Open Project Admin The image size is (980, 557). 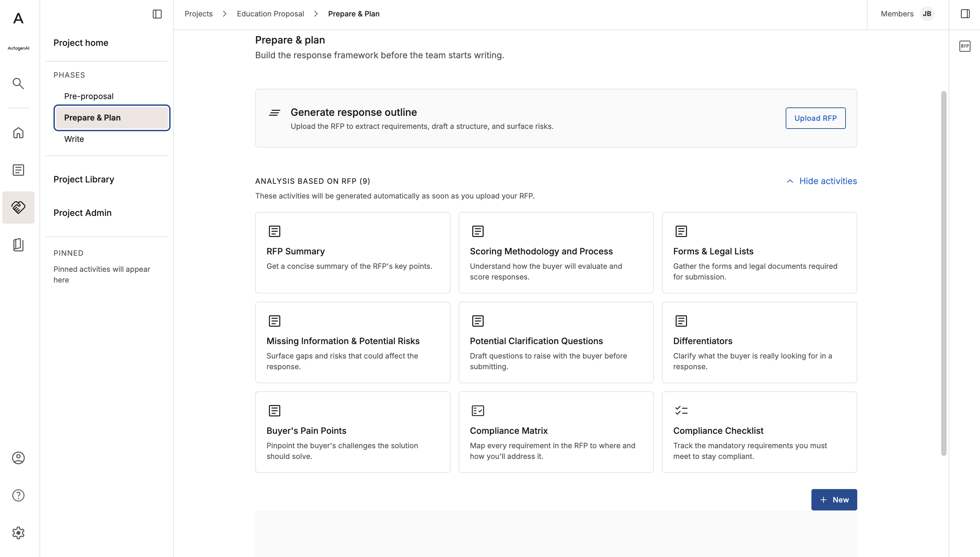click(83, 213)
